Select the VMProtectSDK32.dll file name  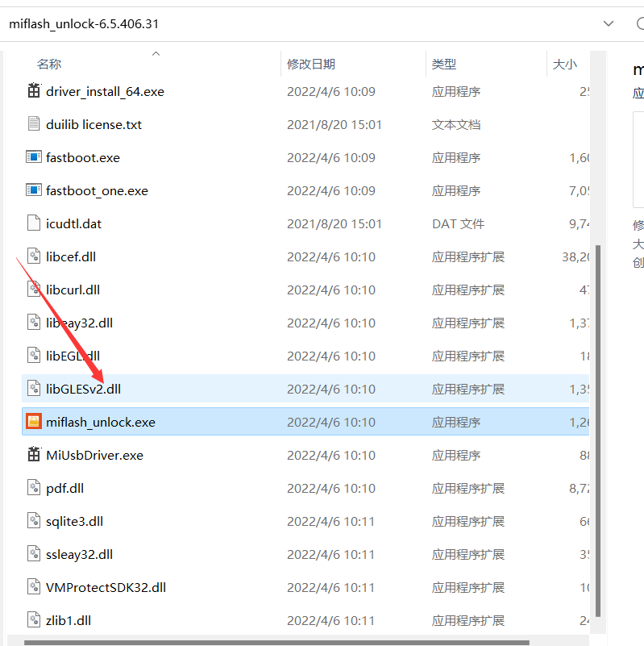click(106, 587)
